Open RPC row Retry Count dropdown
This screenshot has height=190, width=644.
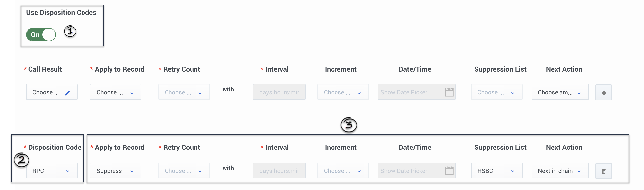[184, 171]
